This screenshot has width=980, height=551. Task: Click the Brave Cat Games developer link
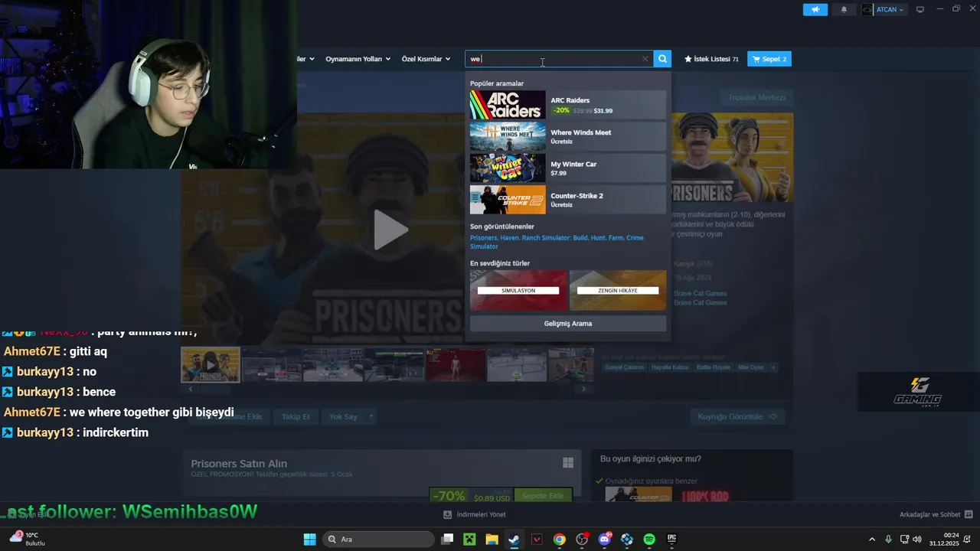[700, 293]
